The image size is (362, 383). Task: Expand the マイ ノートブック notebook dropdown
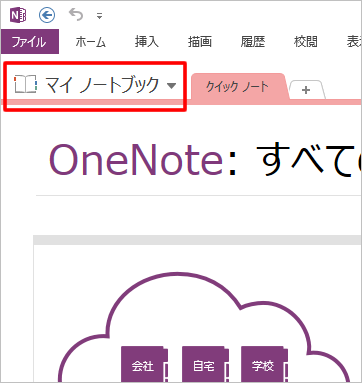click(x=171, y=86)
